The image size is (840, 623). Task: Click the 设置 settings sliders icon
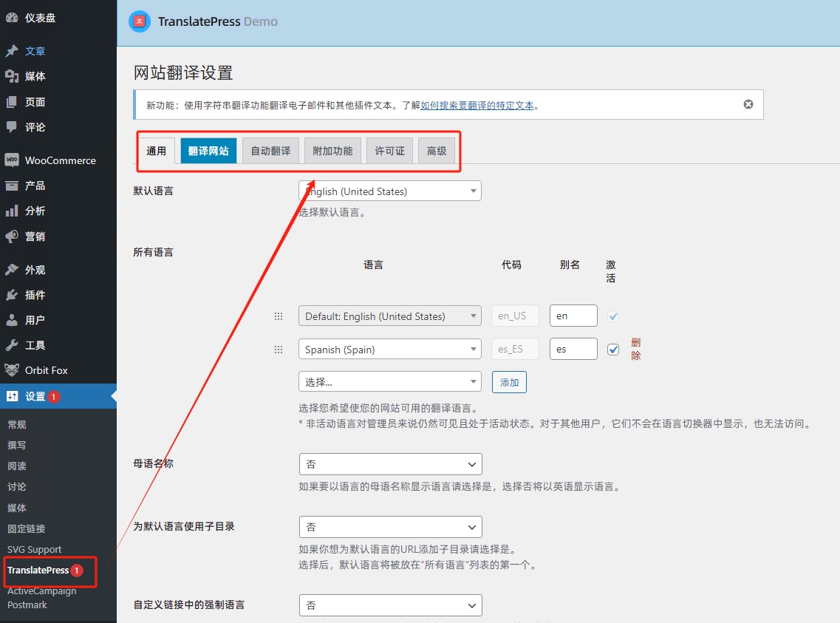pyautogui.click(x=12, y=396)
